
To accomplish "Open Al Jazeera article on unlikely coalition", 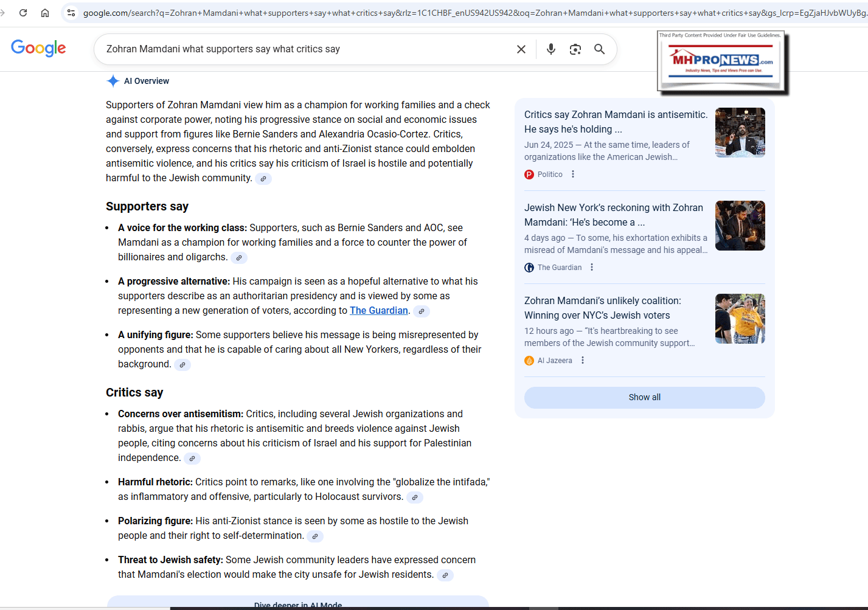I will [x=602, y=308].
